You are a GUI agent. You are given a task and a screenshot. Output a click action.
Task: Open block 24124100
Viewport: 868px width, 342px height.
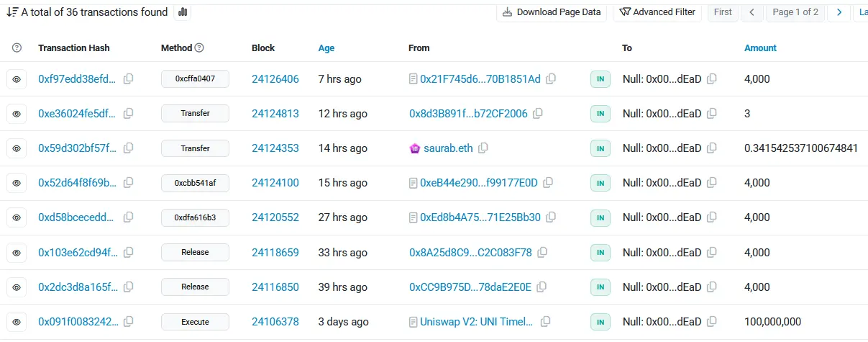(x=275, y=183)
